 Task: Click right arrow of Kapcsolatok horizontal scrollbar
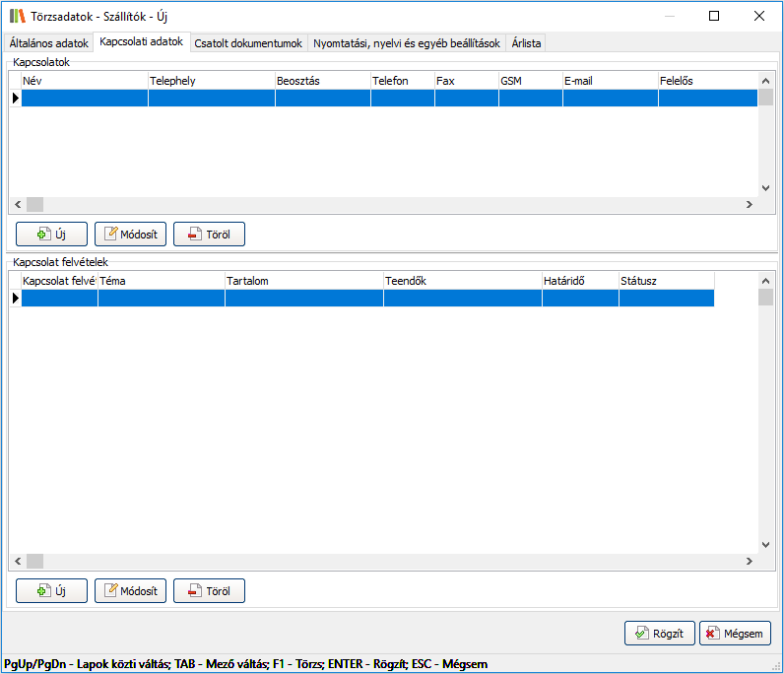pyautogui.click(x=749, y=205)
